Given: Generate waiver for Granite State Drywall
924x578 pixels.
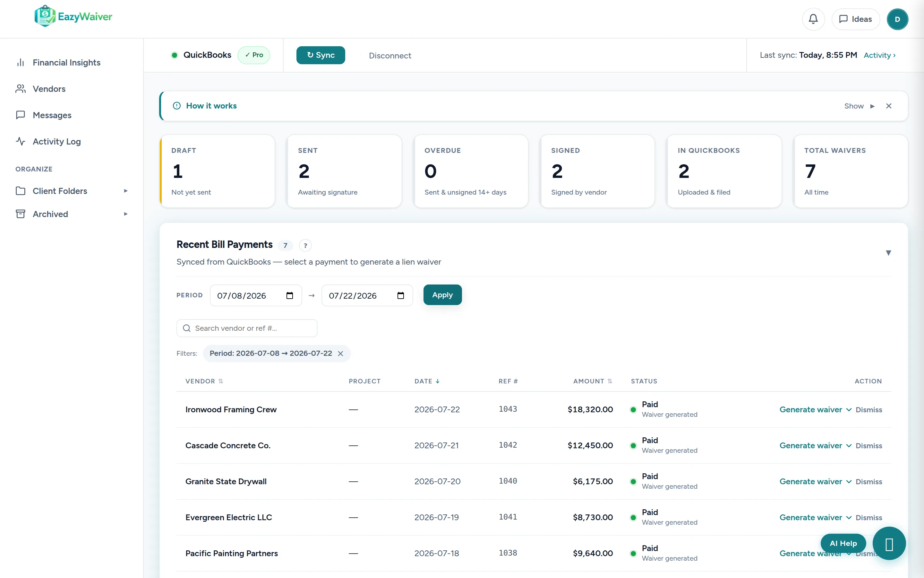Looking at the screenshot, I should point(811,481).
